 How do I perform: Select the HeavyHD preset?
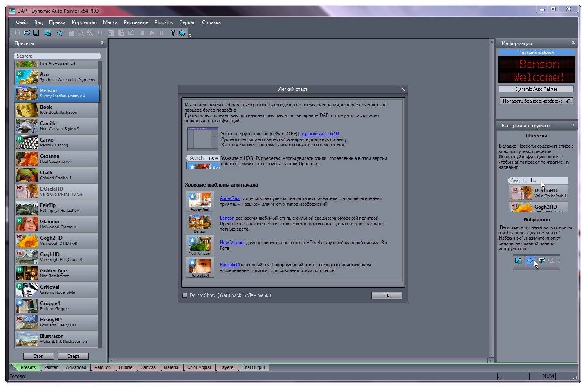57,322
